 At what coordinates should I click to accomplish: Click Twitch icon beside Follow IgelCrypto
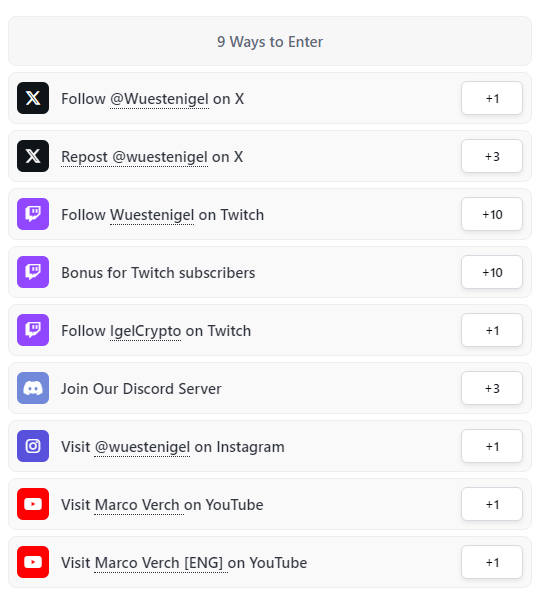(x=33, y=330)
